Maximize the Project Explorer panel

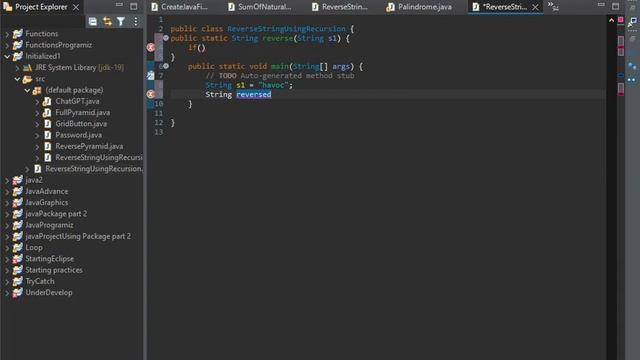tap(133, 6)
